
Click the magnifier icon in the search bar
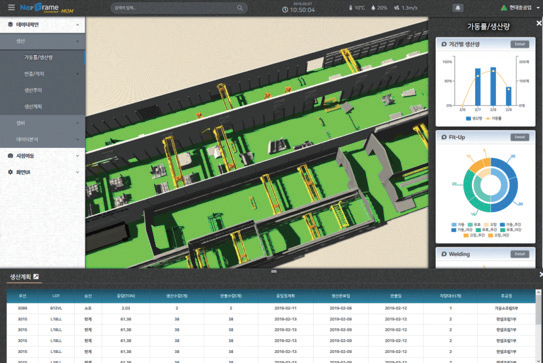[240, 8]
